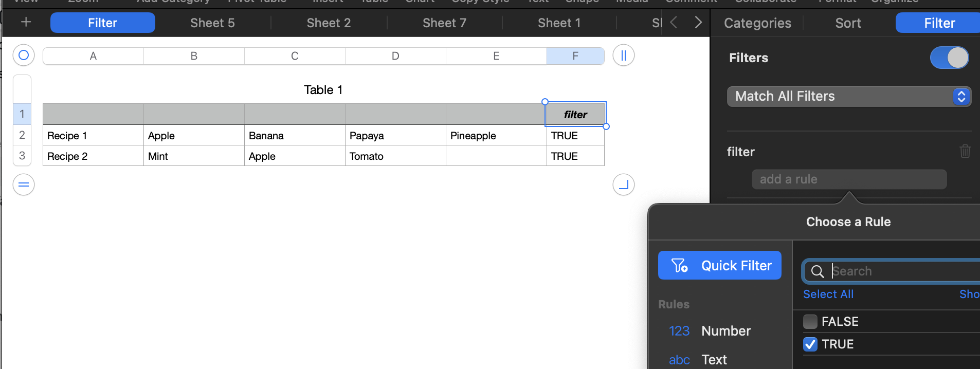Image resolution: width=980 pixels, height=369 pixels.
Task: Switch to the Sheet 5 tab
Action: pos(212,23)
